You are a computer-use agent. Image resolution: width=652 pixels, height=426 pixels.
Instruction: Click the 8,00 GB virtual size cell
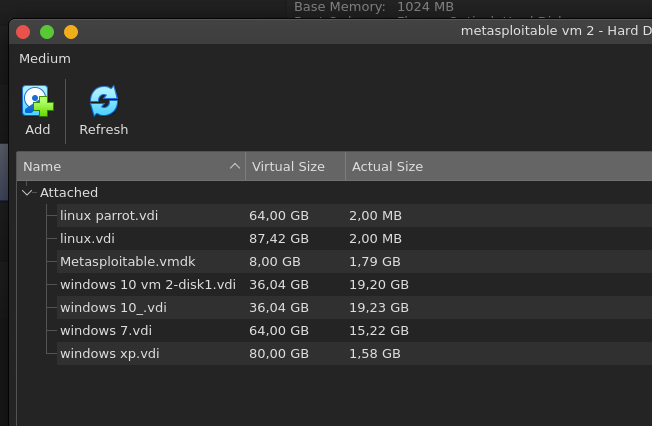click(275, 262)
